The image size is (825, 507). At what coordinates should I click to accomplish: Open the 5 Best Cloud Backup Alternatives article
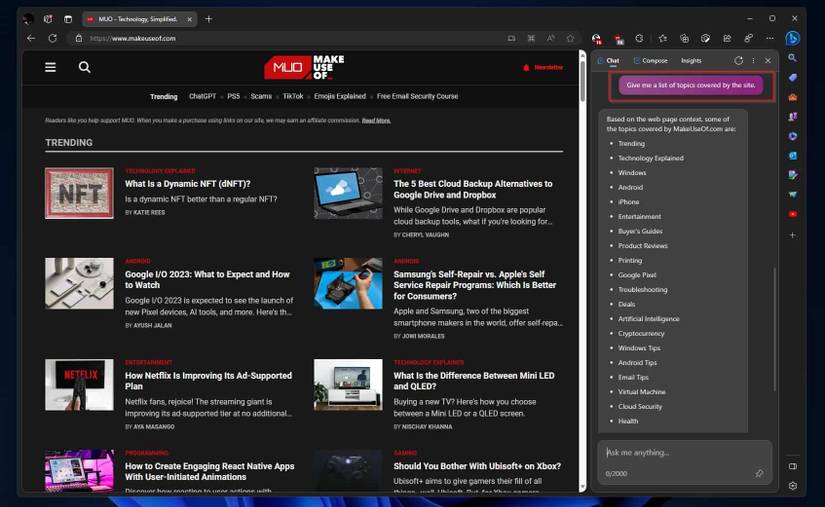tap(473, 189)
